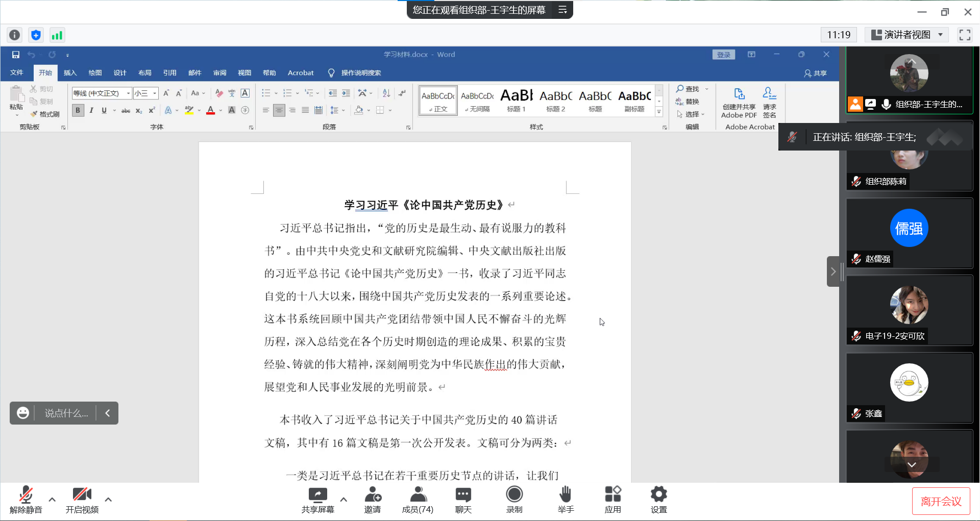Expand video options arrow beside 开启视频
980x521 pixels.
[x=108, y=500]
